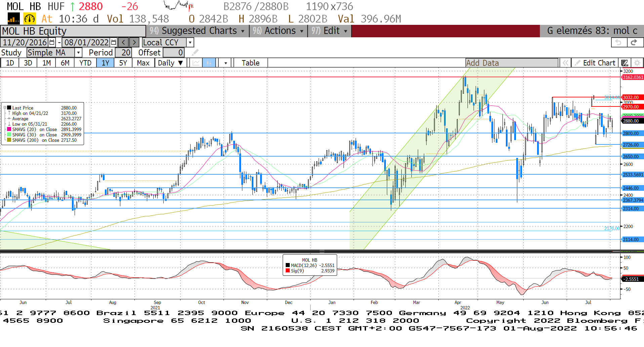Screen dimensions: 644x347
Task: Click the intraday mini sparkline at top
Action: click(x=178, y=6)
